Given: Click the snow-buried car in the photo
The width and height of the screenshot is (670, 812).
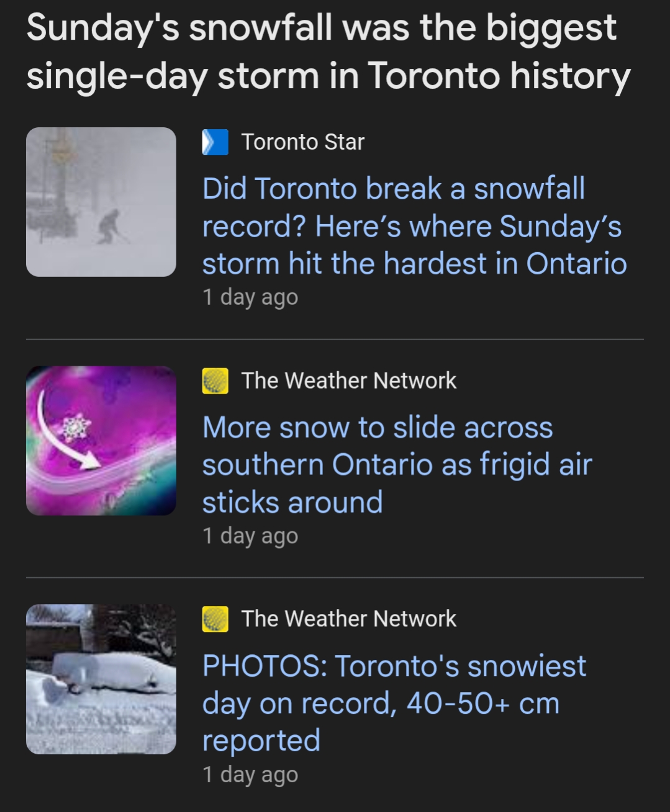Looking at the screenshot, I should tap(112, 675).
